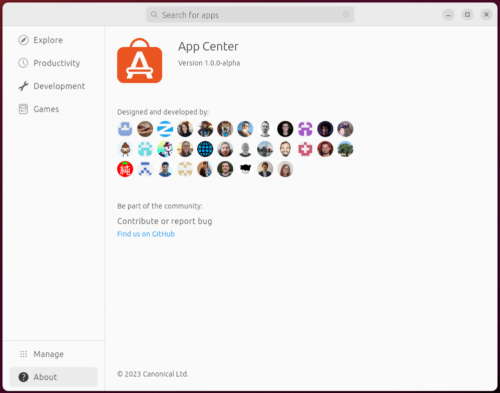
Task: Click the cyan pixel identicon avatar
Action: (x=145, y=149)
